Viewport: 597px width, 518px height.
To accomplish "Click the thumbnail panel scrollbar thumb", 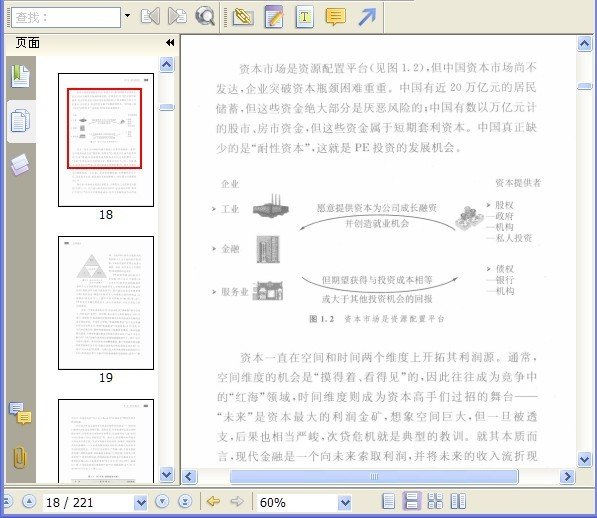I will [x=167, y=107].
